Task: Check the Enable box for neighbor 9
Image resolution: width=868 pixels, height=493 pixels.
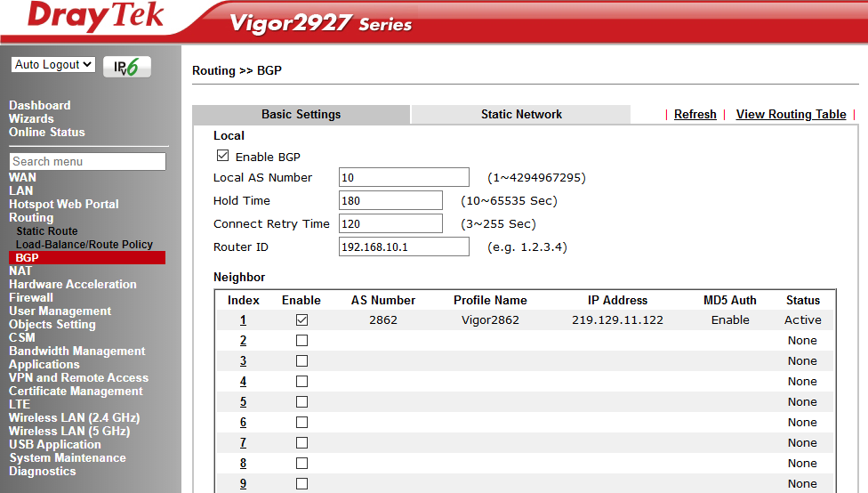Action: tap(301, 483)
